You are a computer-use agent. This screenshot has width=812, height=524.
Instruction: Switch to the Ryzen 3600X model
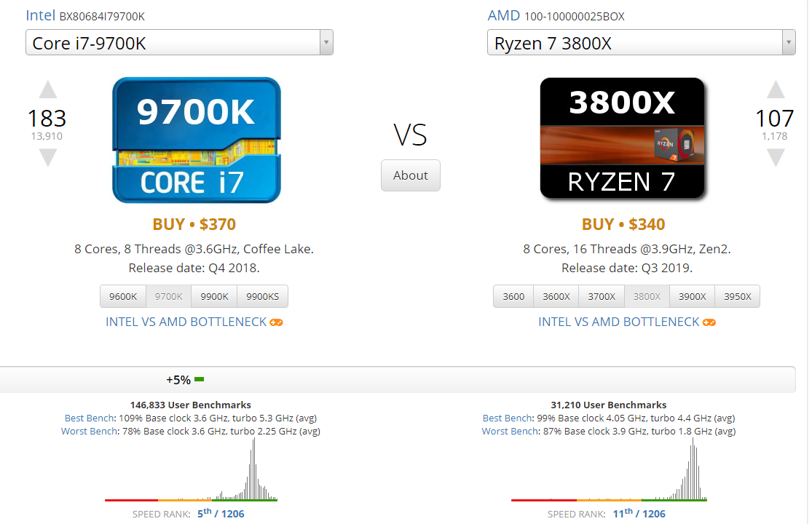(x=556, y=296)
